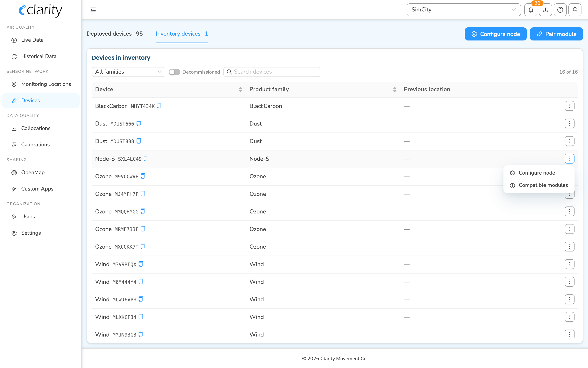The image size is (588, 368).
Task: Open Custom Apps page
Action: (41, 189)
